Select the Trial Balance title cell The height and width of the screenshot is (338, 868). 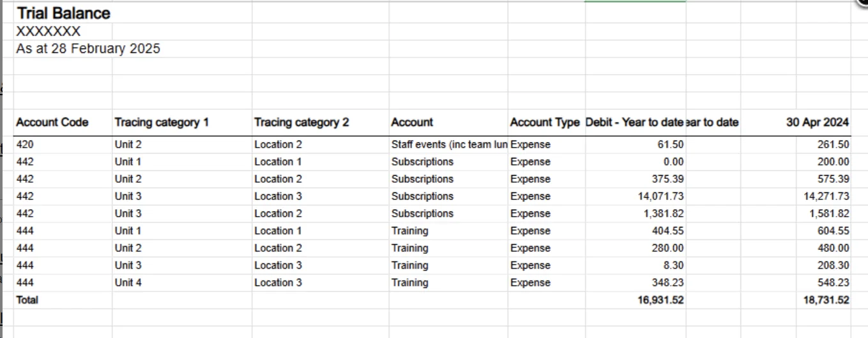click(63, 13)
